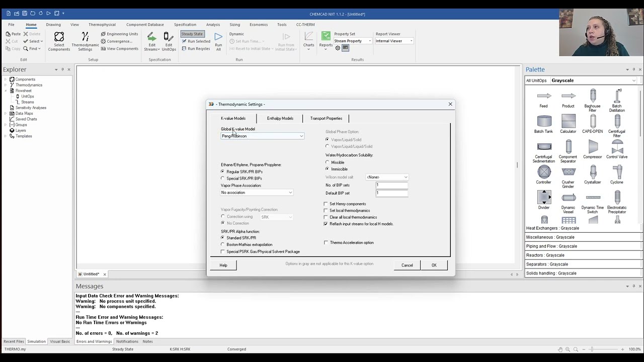Select Miscible water/hydrocarbon solubility
The width and height of the screenshot is (644, 362).
pyautogui.click(x=335, y=162)
